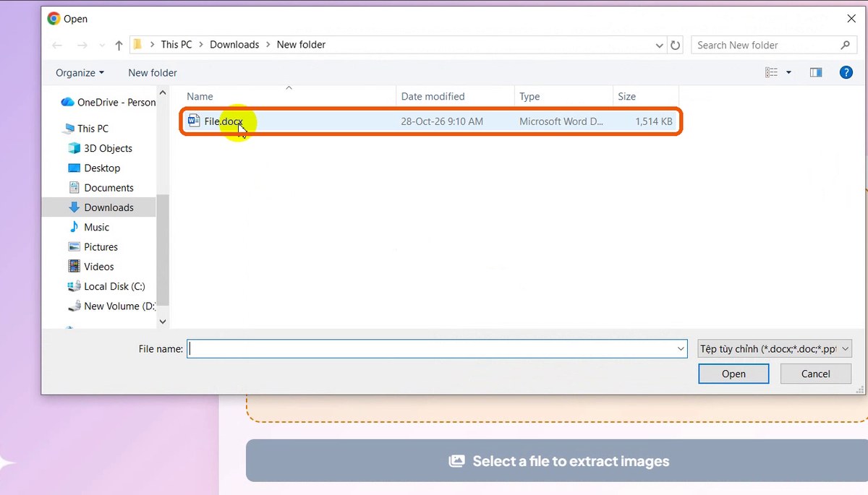The width and height of the screenshot is (868, 495).
Task: Select New folder in the address path
Action: (x=301, y=44)
